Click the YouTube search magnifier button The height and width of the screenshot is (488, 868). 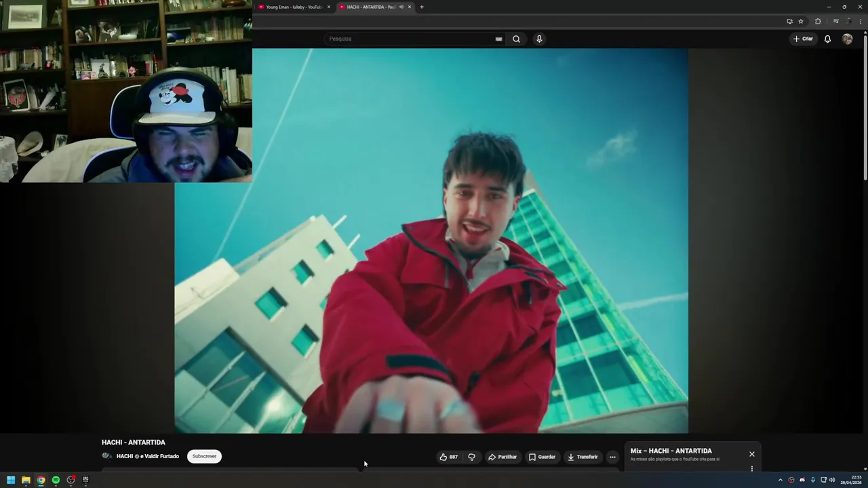click(516, 39)
